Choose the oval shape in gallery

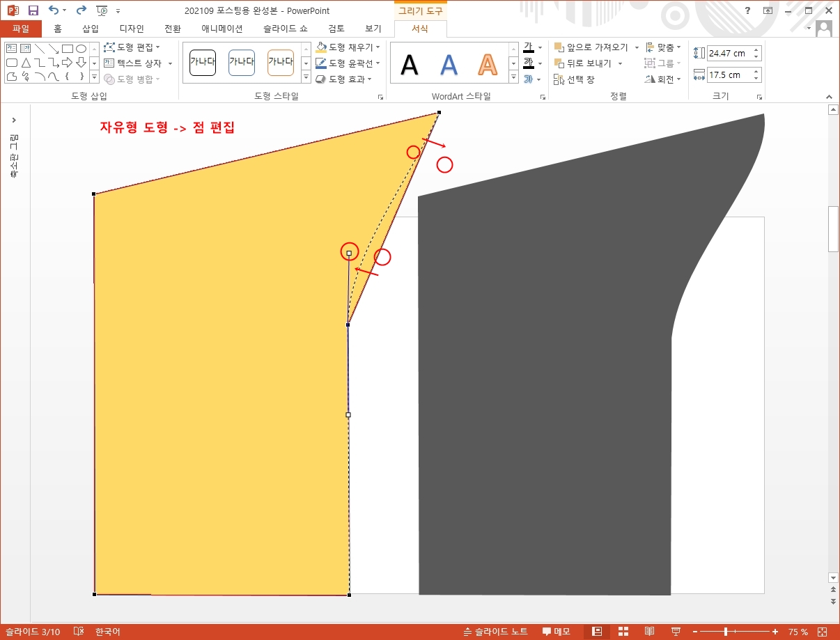[x=81, y=48]
